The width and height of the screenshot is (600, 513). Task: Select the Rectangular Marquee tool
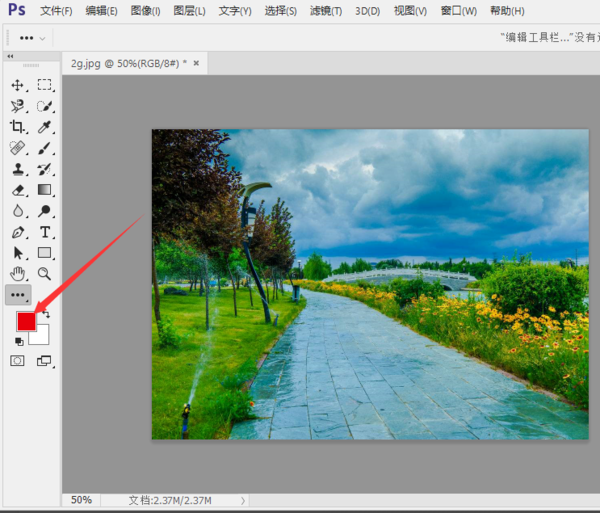coord(44,85)
